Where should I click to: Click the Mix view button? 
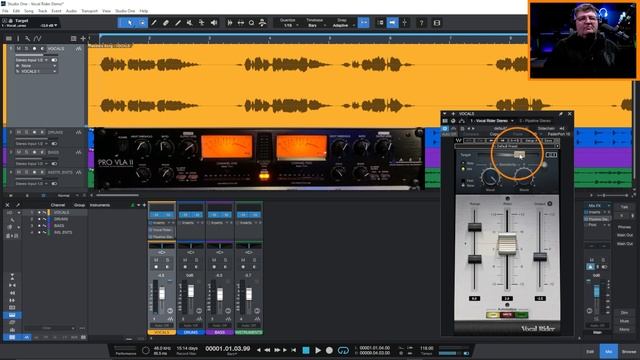609,351
